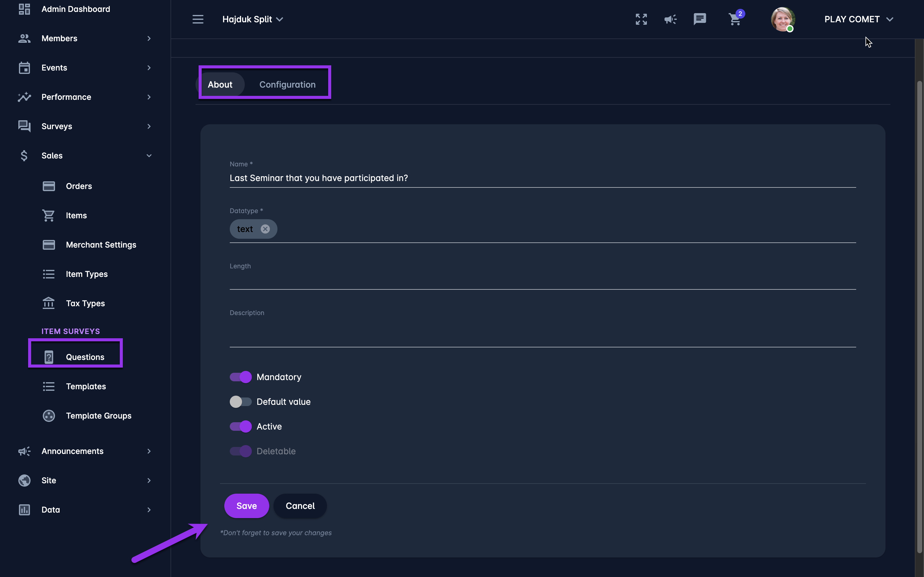
Task: Disable the Mandatory toggle
Action: click(240, 377)
